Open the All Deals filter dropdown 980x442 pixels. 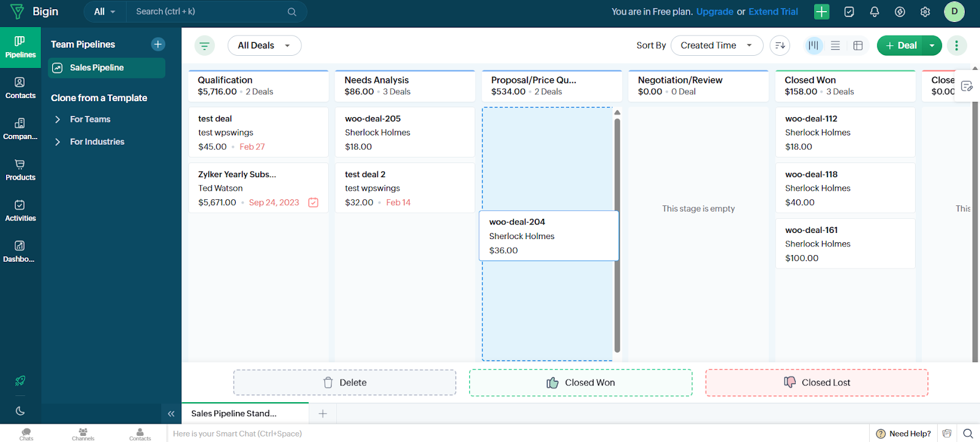click(264, 45)
